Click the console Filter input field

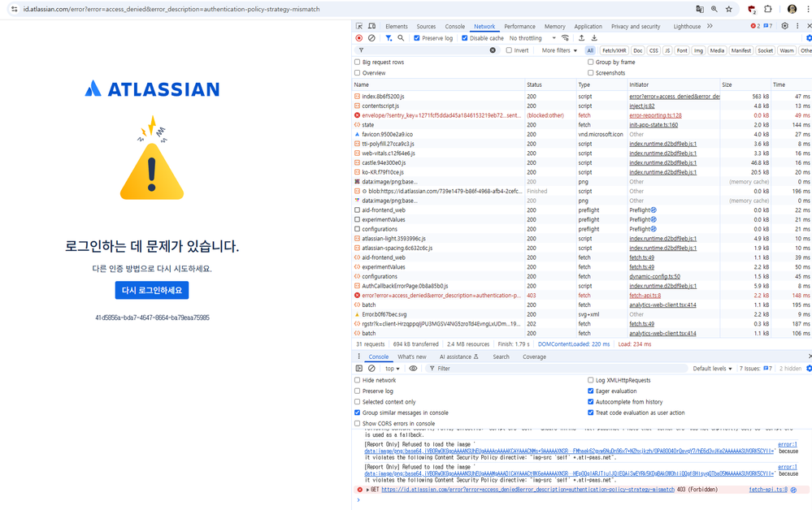[558, 368]
